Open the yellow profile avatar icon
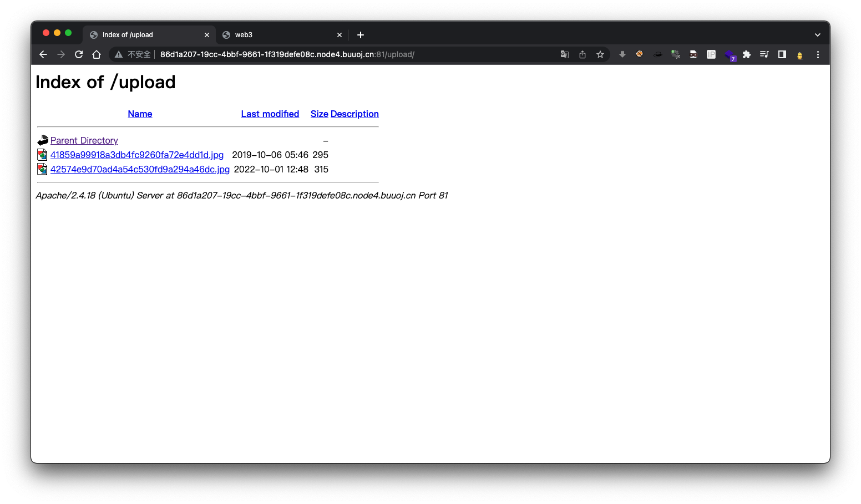 pyautogui.click(x=800, y=55)
